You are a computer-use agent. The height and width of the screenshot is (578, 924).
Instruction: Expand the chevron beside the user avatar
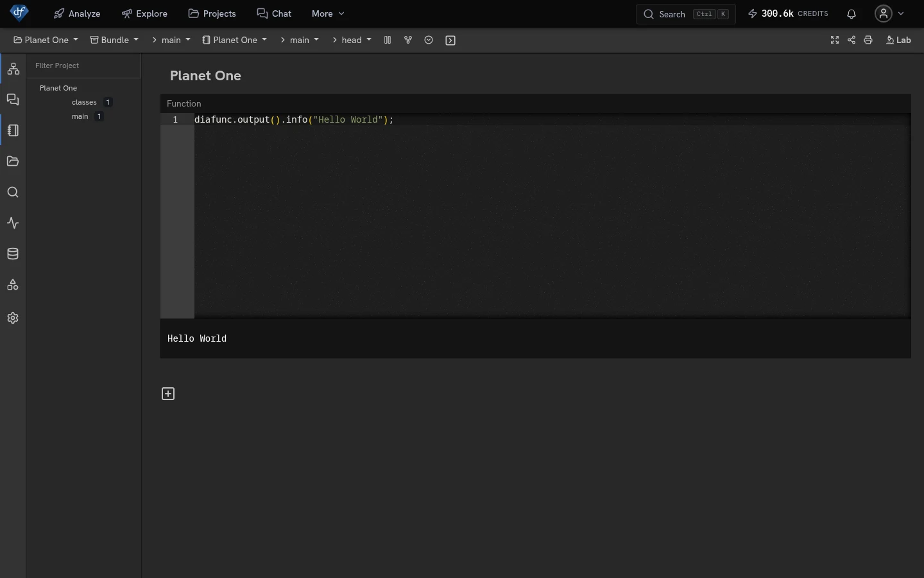[902, 13]
